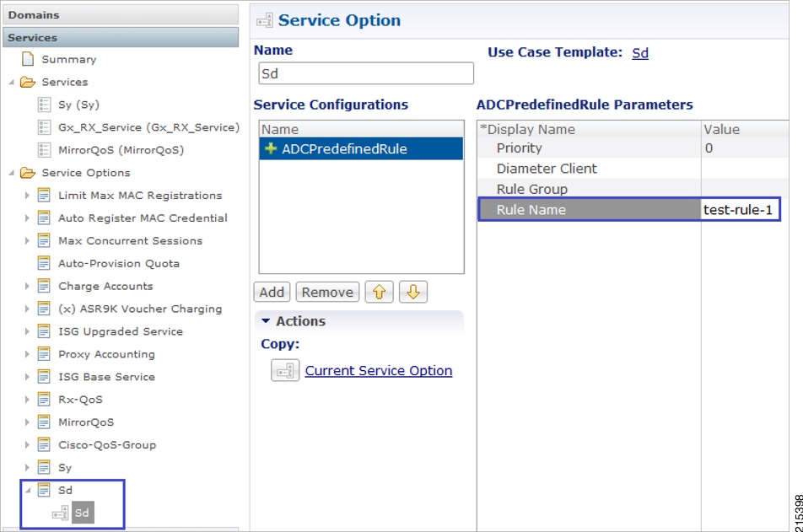The image size is (803, 532).
Task: Collapse the Services folder
Action: pos(11,82)
